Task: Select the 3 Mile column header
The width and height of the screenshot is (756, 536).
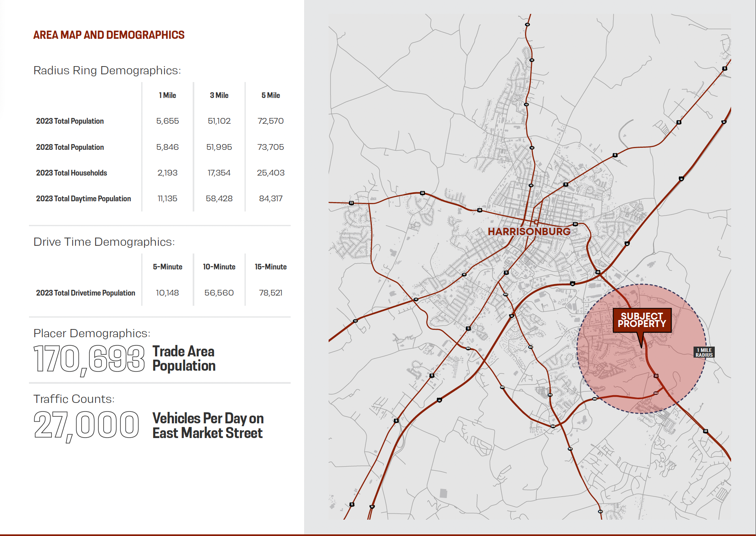Action: (219, 96)
